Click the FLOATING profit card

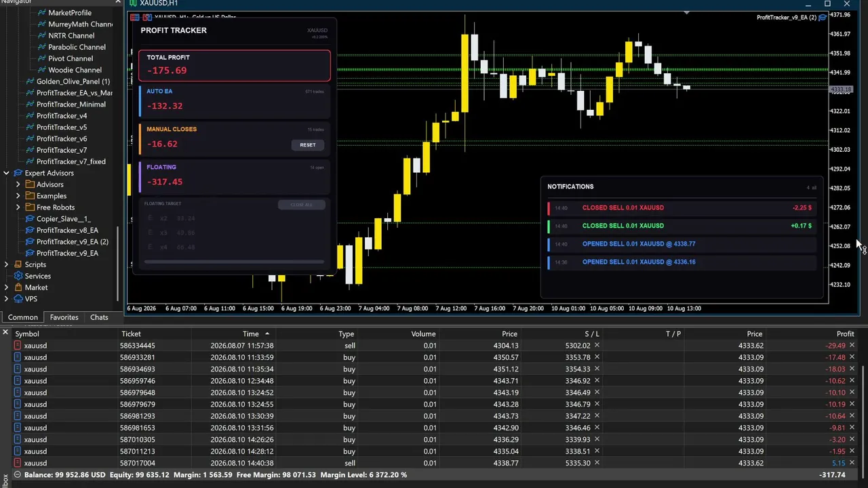pyautogui.click(x=235, y=176)
